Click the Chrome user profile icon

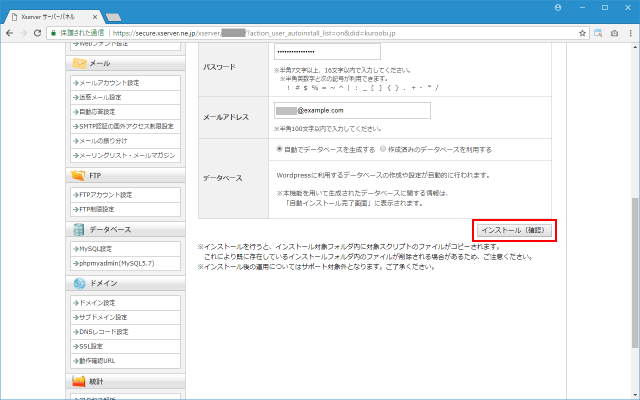tap(558, 8)
